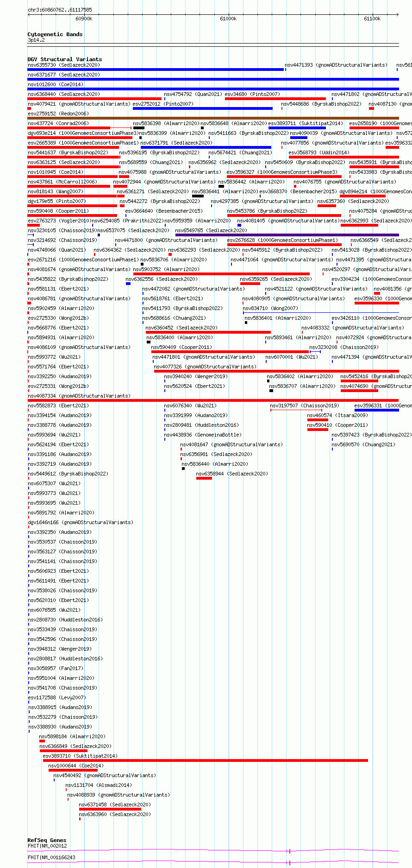Click nsv4090039 (gnomADStructuralVariants) label
The width and height of the screenshot is (412, 868).
(x=342, y=133)
